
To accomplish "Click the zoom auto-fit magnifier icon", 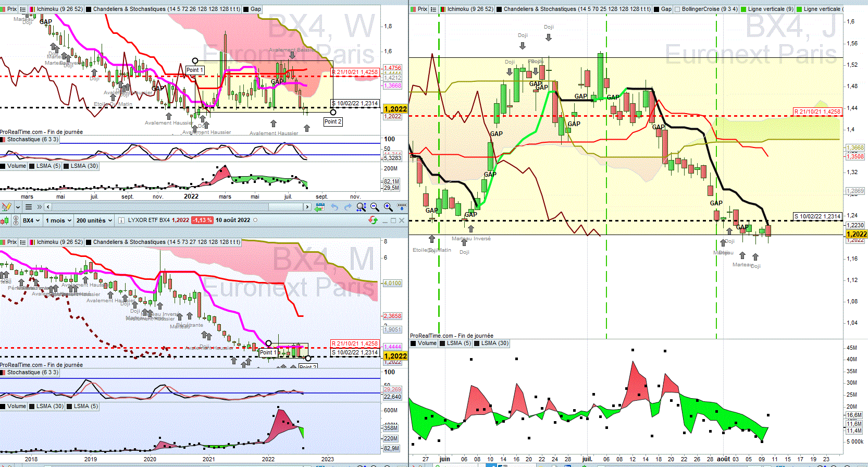I will 361,207.
